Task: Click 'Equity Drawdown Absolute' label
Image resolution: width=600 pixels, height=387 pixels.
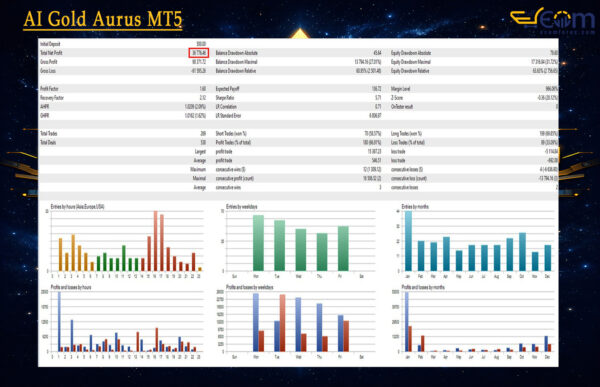Action: [x=411, y=53]
